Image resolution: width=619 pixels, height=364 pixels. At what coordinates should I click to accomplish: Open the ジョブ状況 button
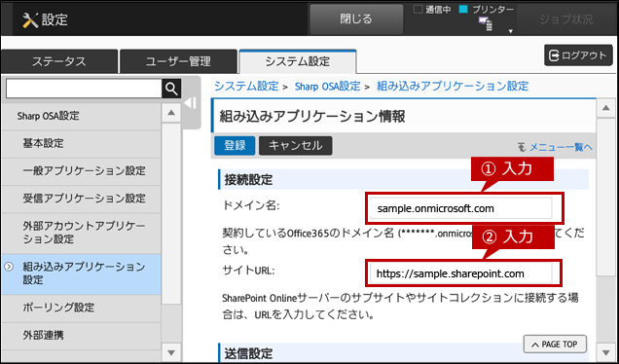click(x=566, y=18)
